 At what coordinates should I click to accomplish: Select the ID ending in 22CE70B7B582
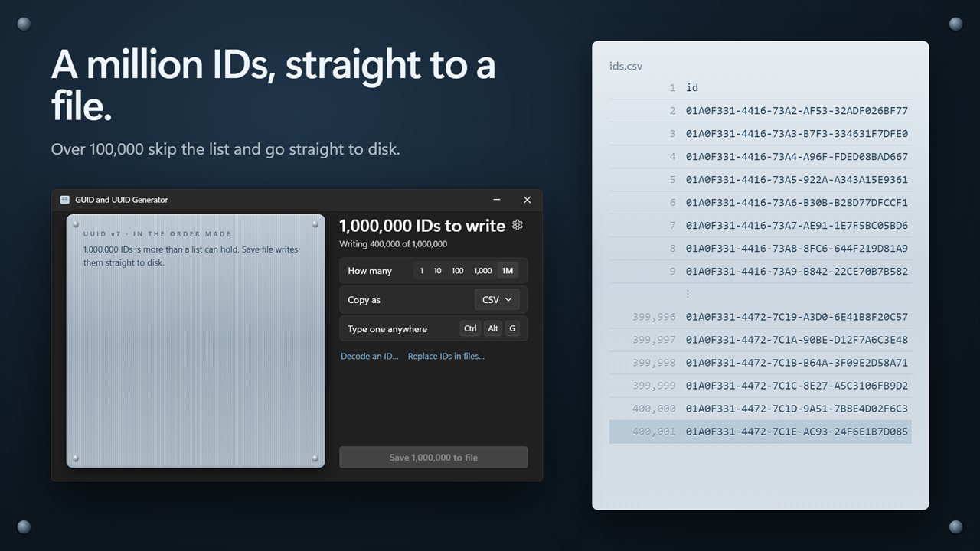[x=797, y=272]
